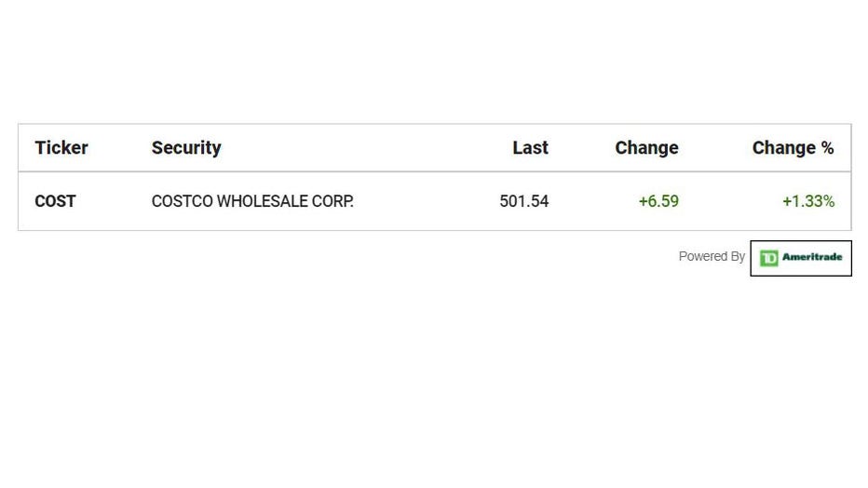Sort by the Ticker column header
The image size is (868, 488).
click(61, 148)
